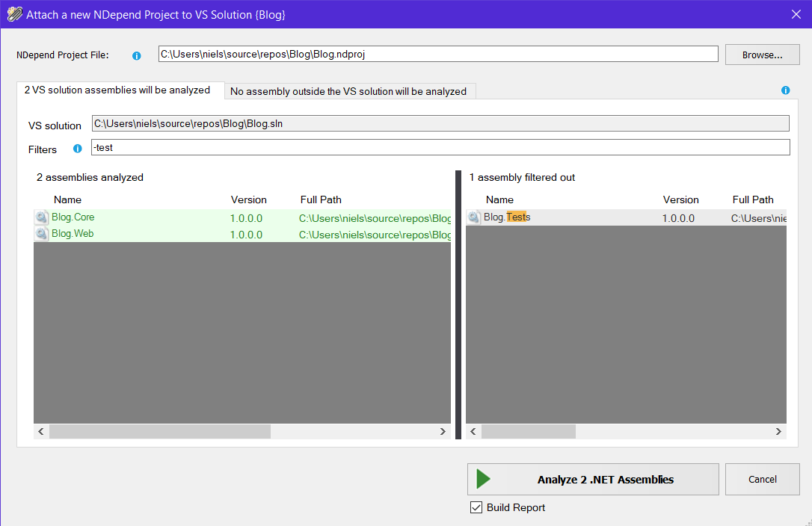Click Version column header in analyzed list

coord(248,199)
